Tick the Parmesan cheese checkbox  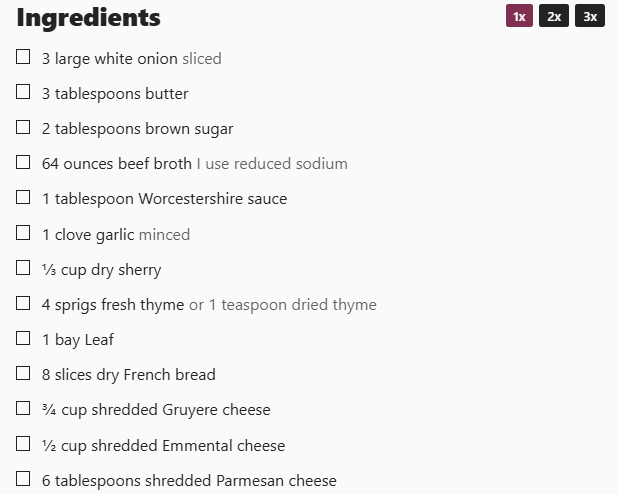tap(23, 479)
